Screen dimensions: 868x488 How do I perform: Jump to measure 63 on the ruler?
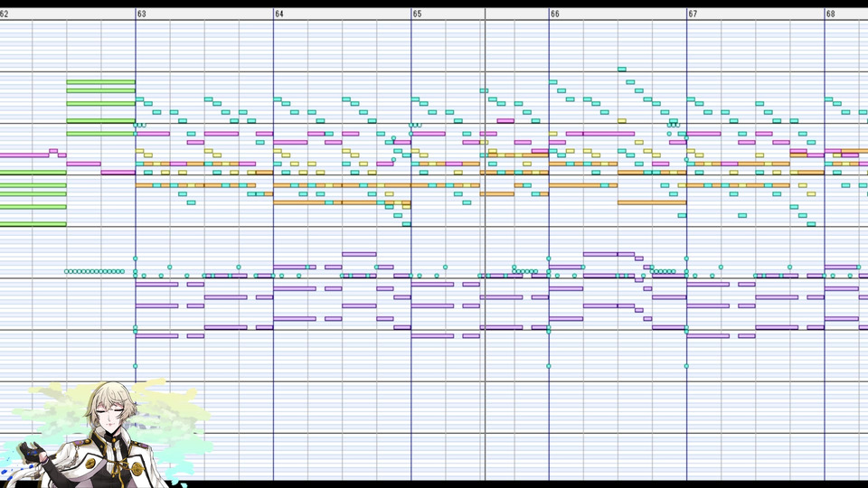(x=142, y=14)
